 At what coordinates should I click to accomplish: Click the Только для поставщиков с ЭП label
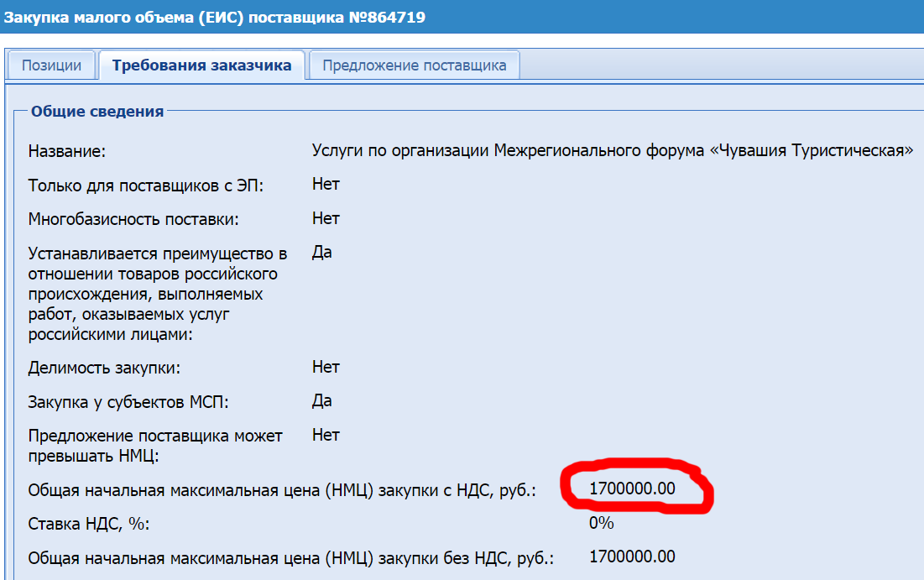click(145, 185)
